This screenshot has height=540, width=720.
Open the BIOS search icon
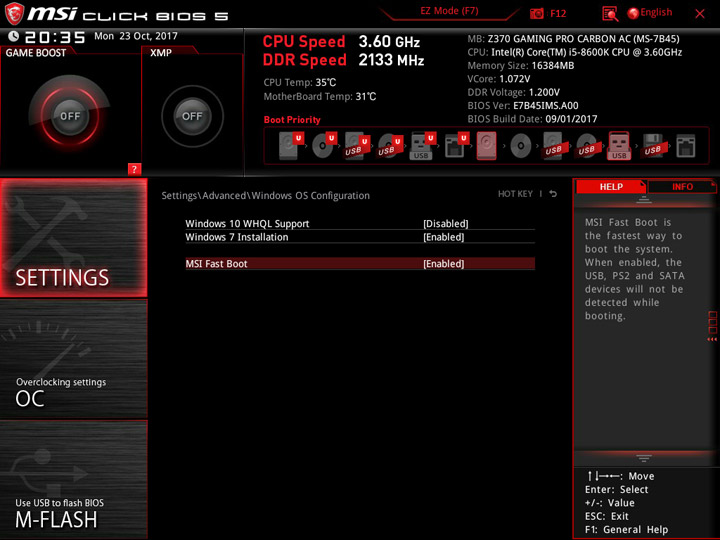tap(610, 14)
